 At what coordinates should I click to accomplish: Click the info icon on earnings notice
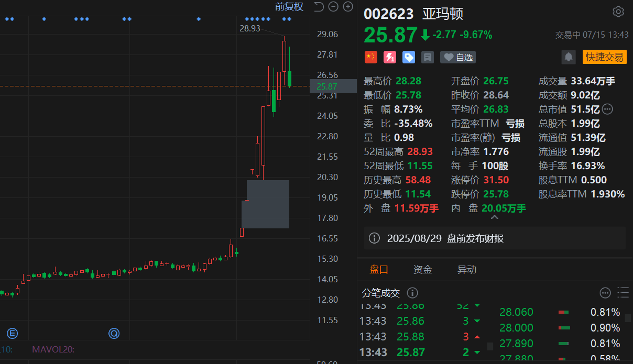click(x=374, y=238)
